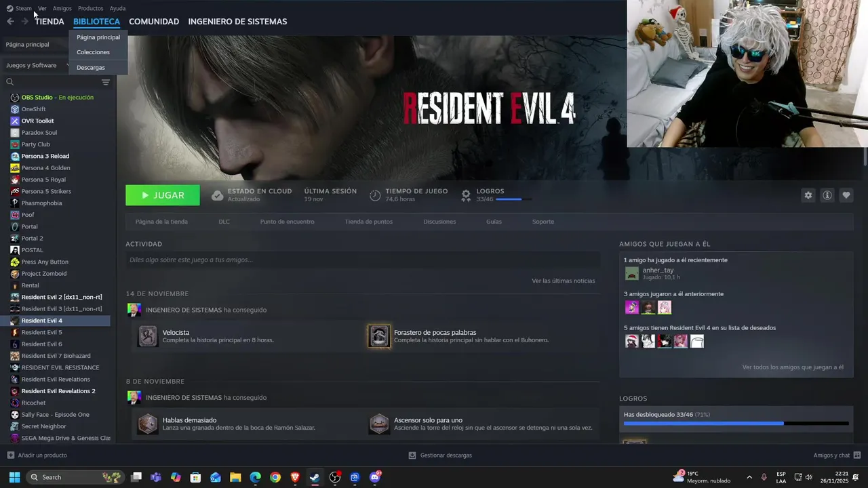Open the Soporte tab
This screenshot has height=488, width=868.
click(543, 222)
